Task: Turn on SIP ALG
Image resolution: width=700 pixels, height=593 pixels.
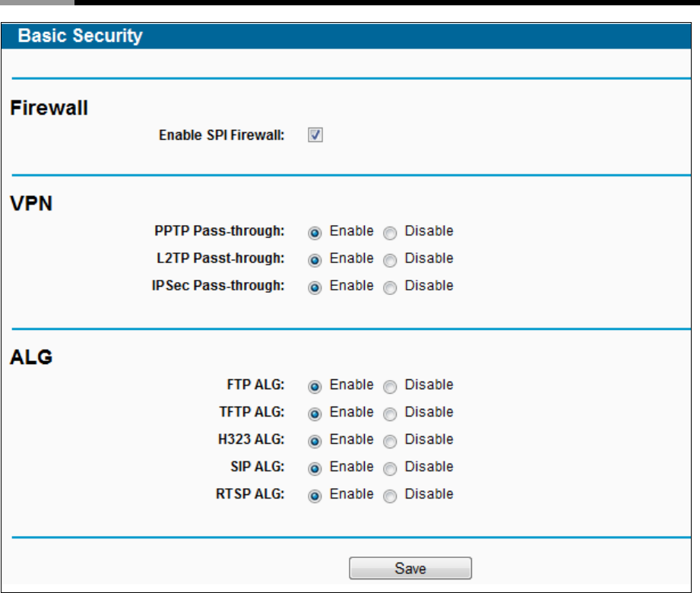Action: (x=315, y=469)
